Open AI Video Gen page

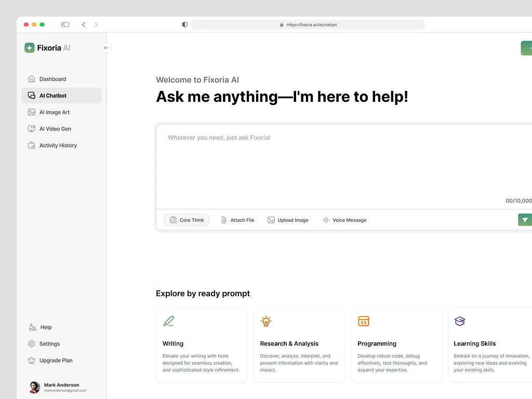(55, 129)
